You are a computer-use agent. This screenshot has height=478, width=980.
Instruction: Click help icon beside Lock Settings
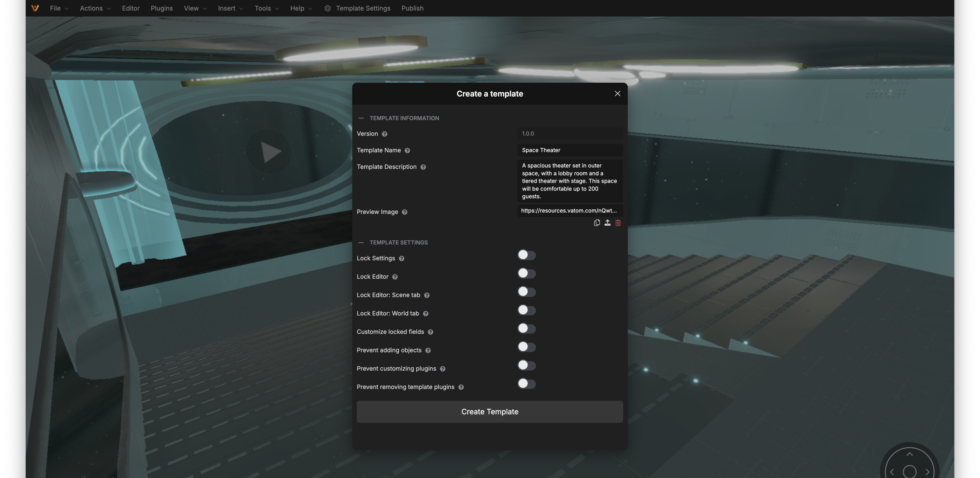click(x=402, y=259)
